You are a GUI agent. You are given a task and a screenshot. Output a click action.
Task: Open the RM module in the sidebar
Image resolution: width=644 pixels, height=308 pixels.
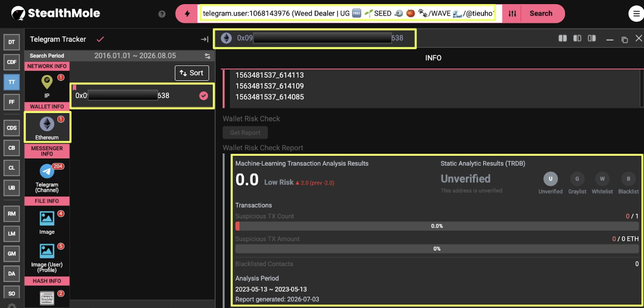pyautogui.click(x=12, y=214)
